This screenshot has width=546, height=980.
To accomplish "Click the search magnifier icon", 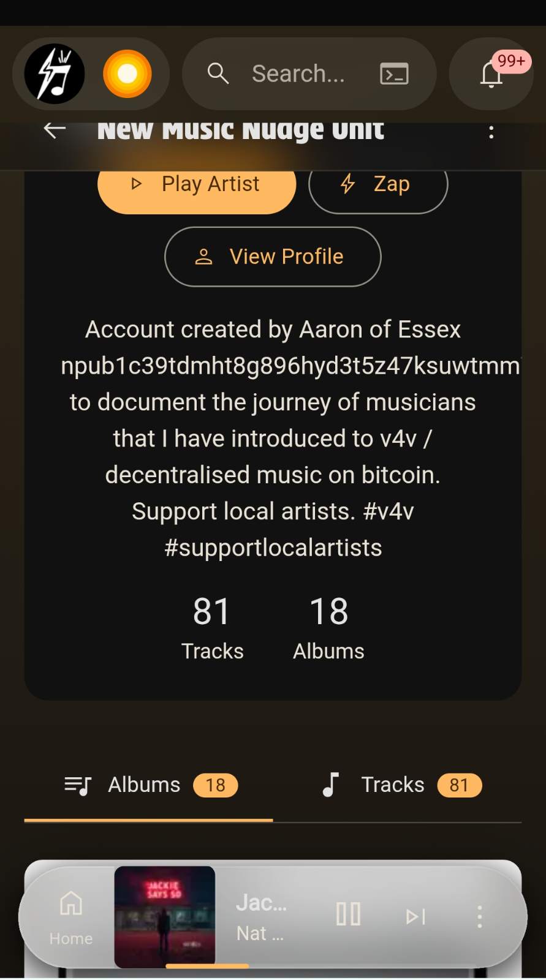I will click(218, 73).
